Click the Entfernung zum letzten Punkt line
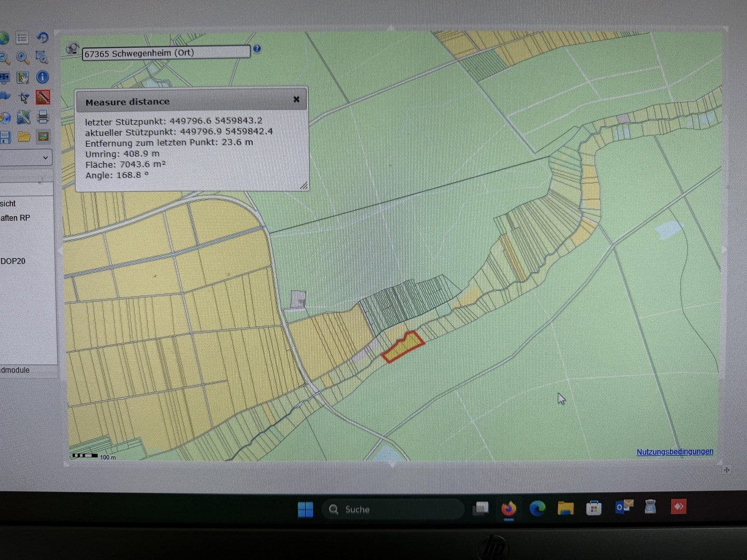This screenshot has width=747, height=560. click(x=169, y=143)
